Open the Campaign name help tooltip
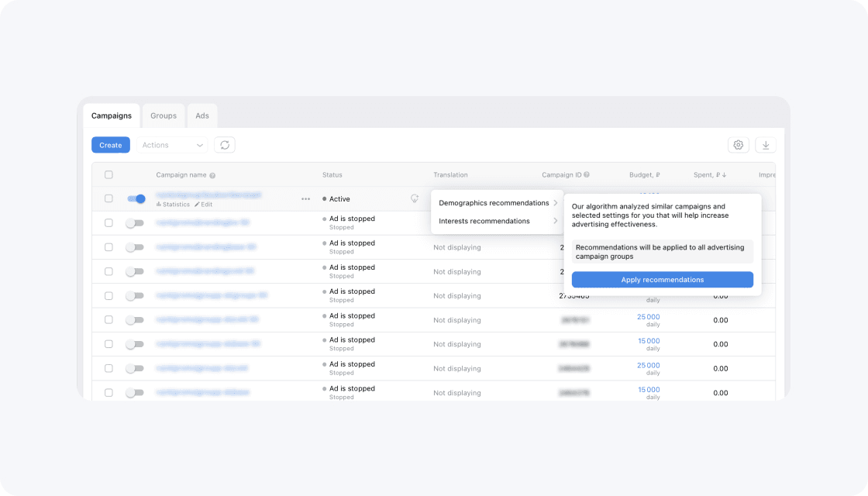Image resolution: width=868 pixels, height=496 pixels. pyautogui.click(x=212, y=175)
